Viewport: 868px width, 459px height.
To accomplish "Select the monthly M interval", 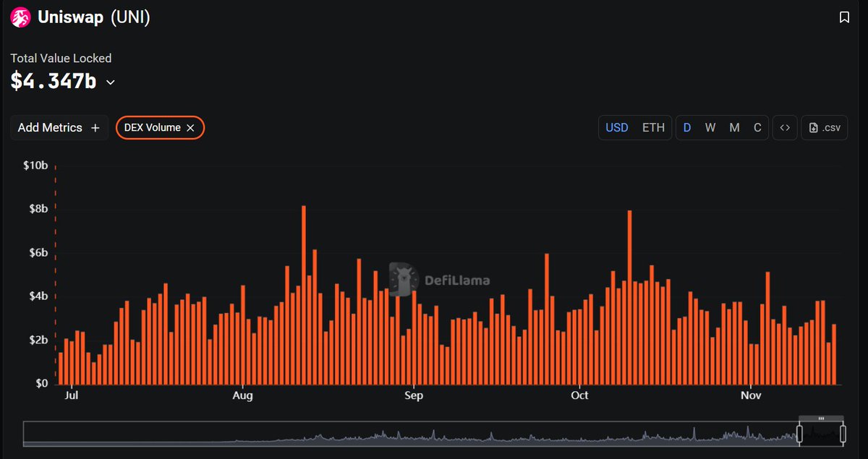I will pos(734,128).
